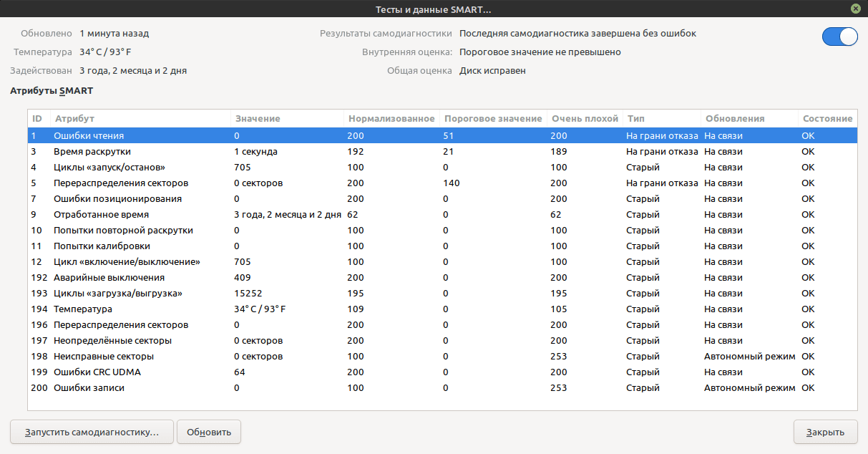Select the Ошибки CRC UDMA row
Screen dimensions: 868x454
click(x=98, y=372)
